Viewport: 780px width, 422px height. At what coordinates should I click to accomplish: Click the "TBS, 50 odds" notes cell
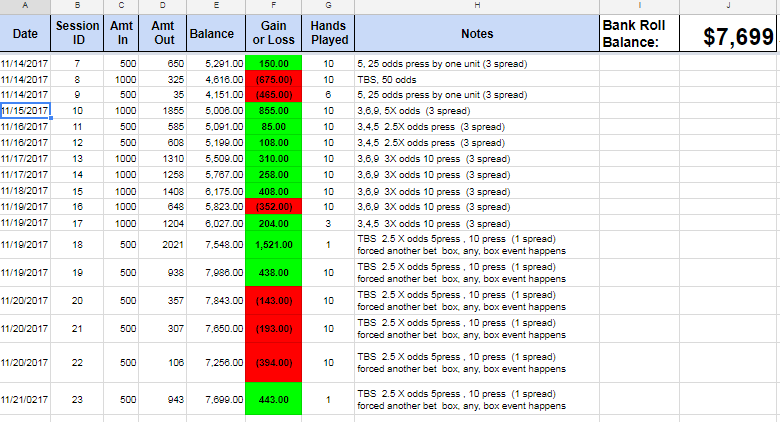click(x=477, y=79)
